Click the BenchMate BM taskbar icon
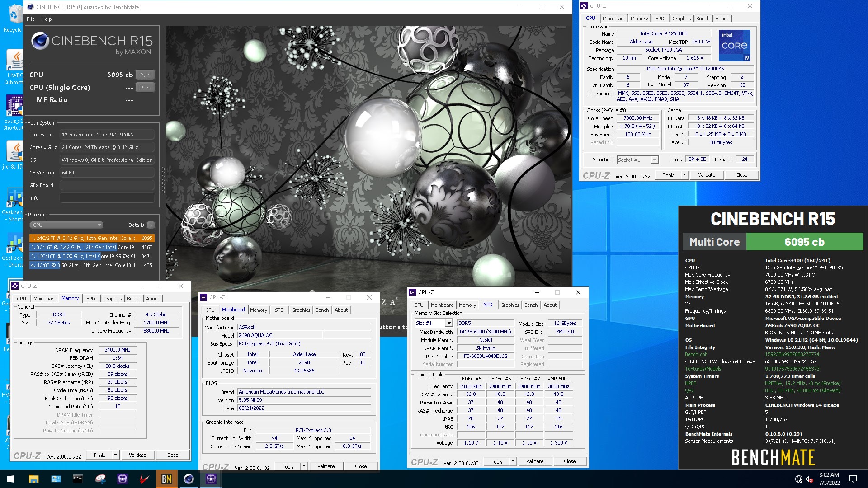 pos(167,479)
